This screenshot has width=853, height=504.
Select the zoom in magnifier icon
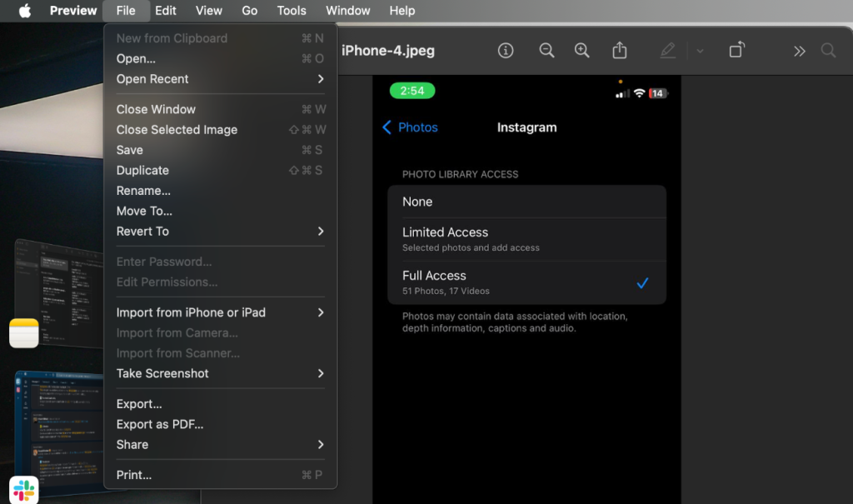click(582, 50)
